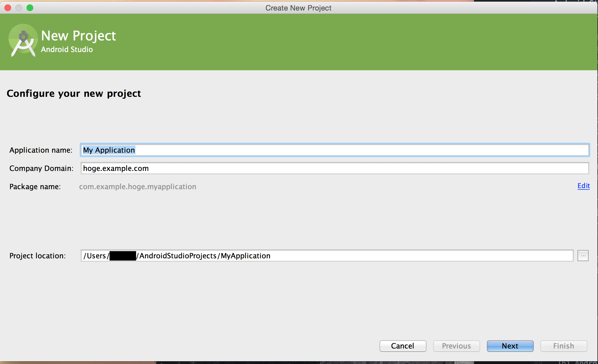Viewport: 598px width, 364px height.
Task: Click the 'Configure your new project' heading
Action: pyautogui.click(x=74, y=94)
